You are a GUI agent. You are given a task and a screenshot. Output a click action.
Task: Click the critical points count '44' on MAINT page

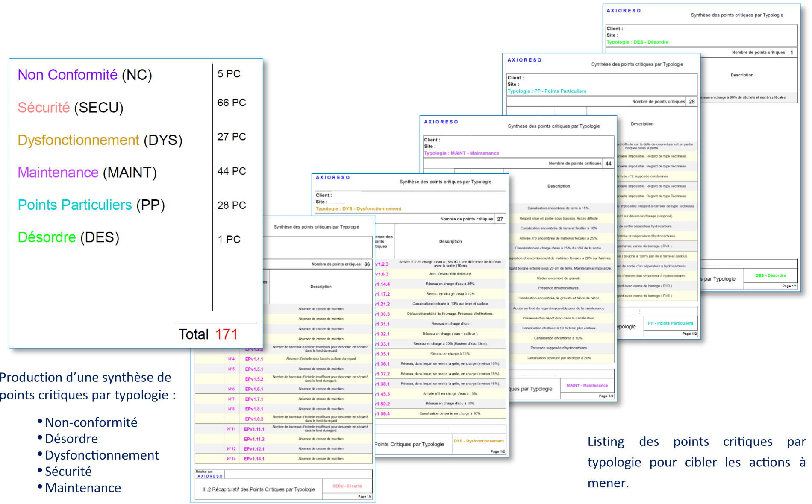pyautogui.click(x=608, y=164)
